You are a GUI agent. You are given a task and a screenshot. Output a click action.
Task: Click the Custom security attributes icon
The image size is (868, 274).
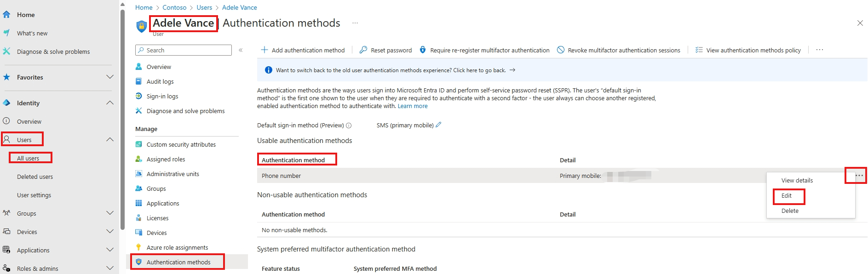click(138, 144)
